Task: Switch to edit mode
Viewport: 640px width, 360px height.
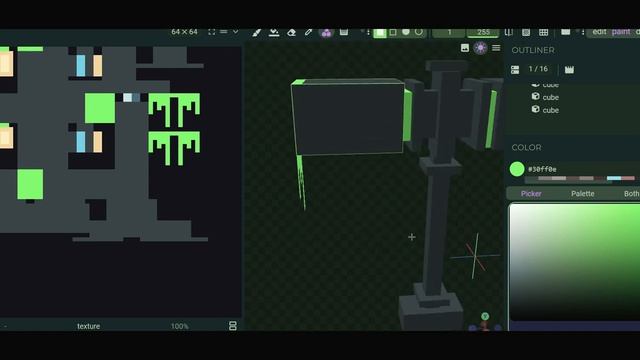Action: 599,32
